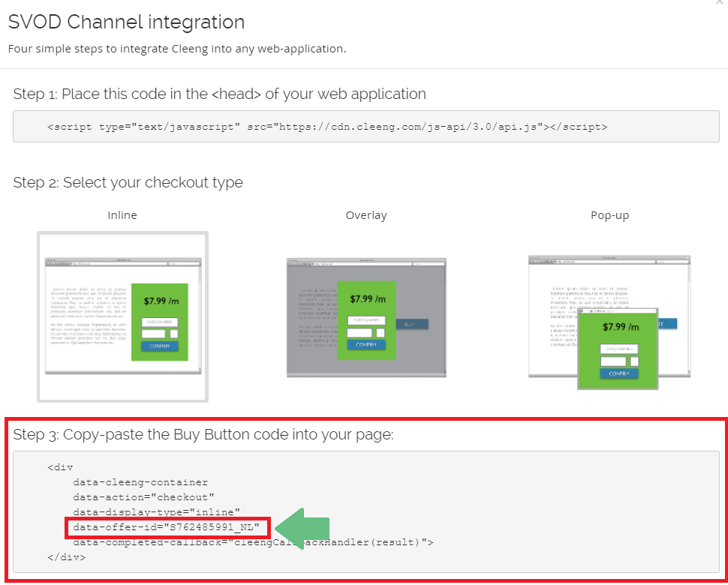
Task: Select the Pop-up checkout type thumbnail
Action: 609,322
